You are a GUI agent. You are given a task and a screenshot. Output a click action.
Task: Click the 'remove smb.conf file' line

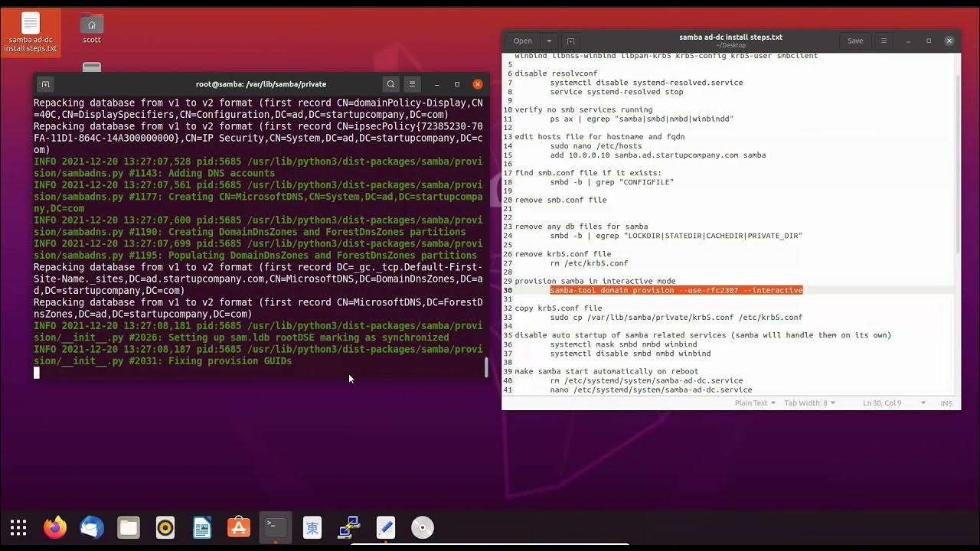[x=560, y=200]
